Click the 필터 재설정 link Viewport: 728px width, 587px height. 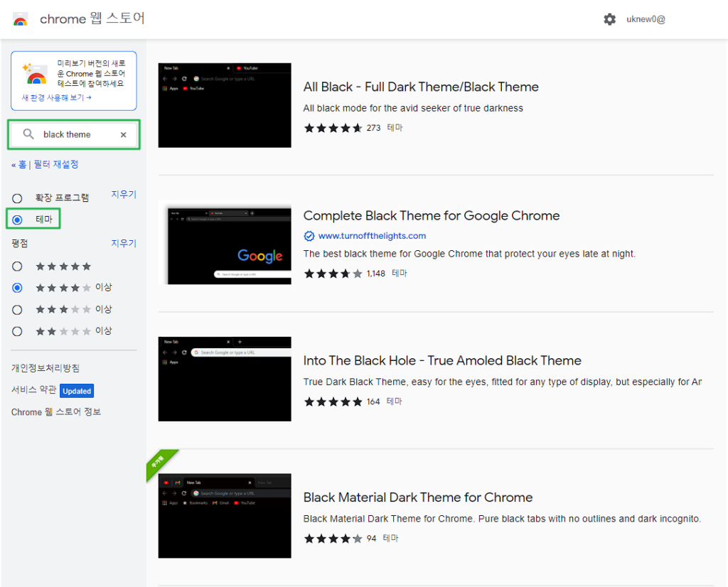[55, 164]
